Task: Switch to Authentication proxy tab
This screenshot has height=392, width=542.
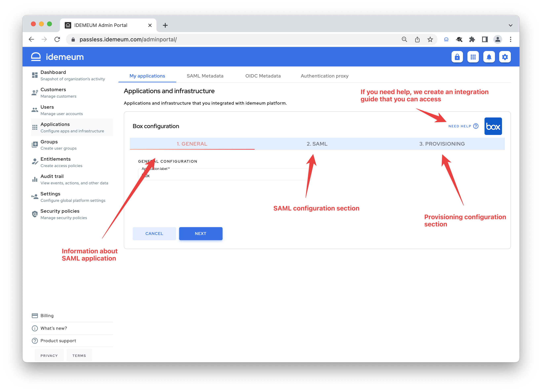Action: pos(324,76)
